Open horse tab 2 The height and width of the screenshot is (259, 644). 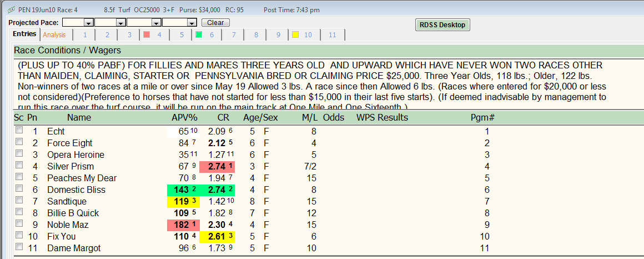coord(107,35)
